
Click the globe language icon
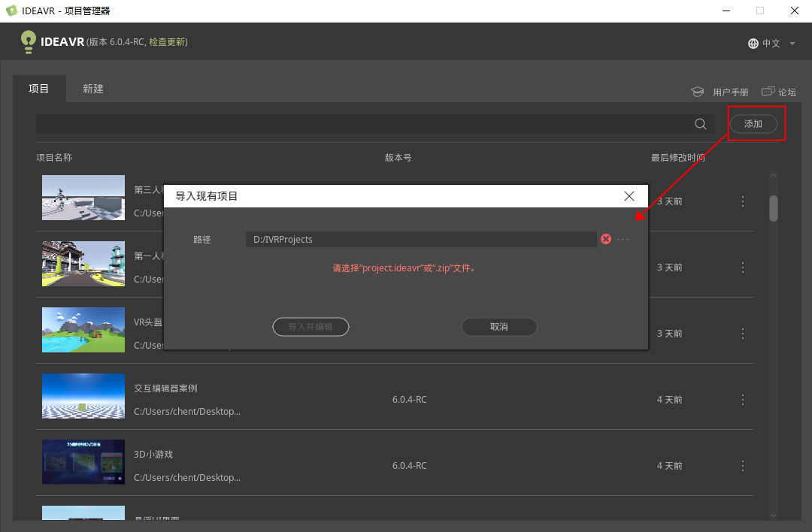[753, 44]
